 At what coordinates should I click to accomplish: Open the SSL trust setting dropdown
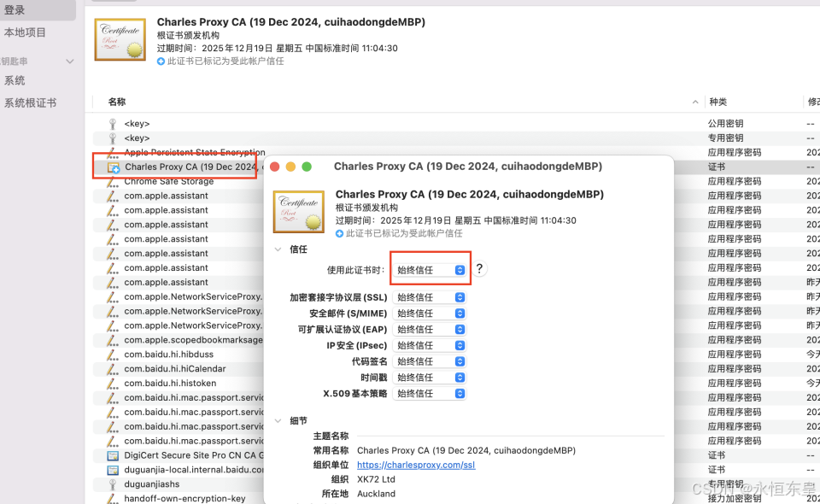(x=429, y=297)
